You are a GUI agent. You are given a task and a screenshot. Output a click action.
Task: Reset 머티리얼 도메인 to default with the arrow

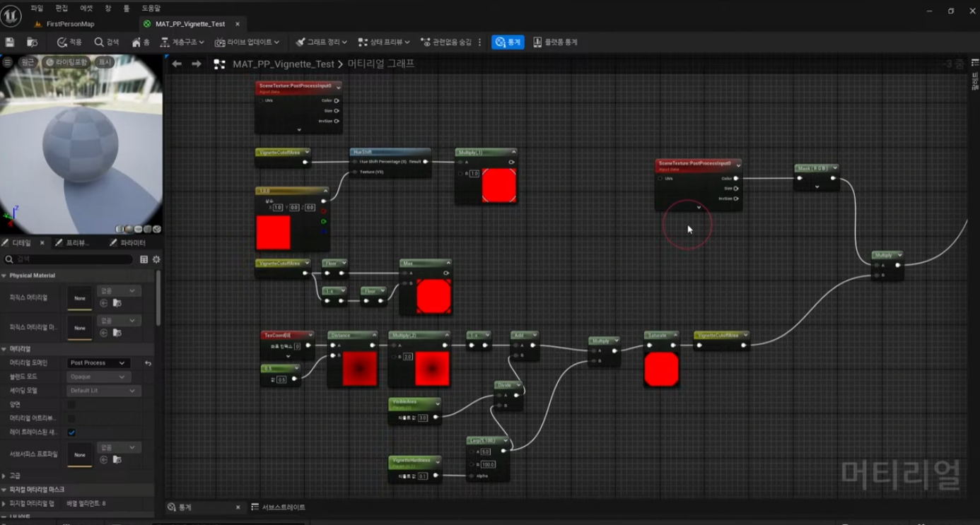(x=148, y=363)
